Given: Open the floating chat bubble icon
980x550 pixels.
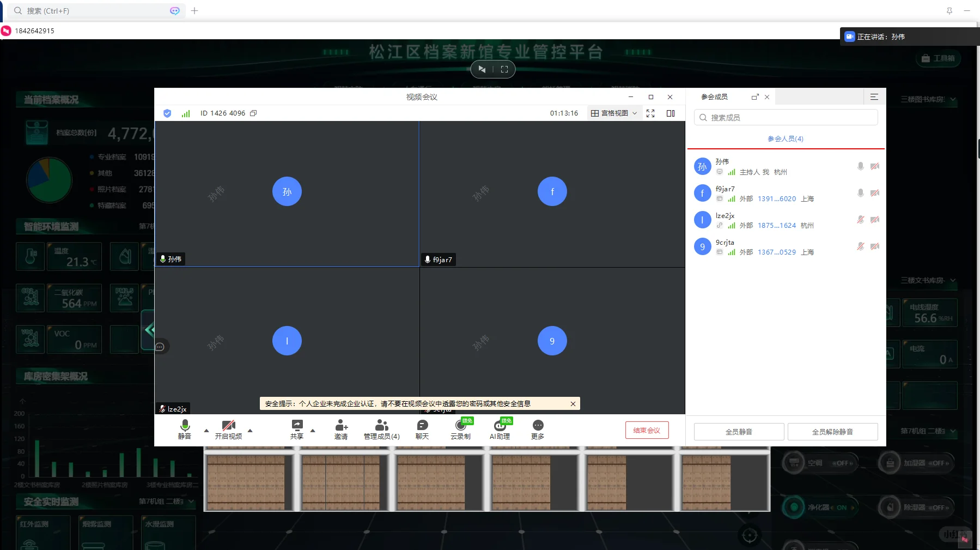Looking at the screenshot, I should click(x=160, y=347).
